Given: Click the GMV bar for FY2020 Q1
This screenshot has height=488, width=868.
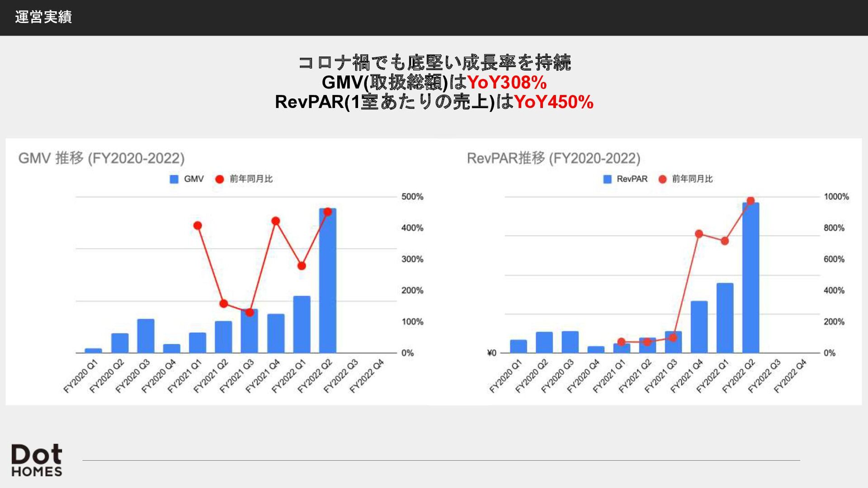Looking at the screenshot, I should click(x=93, y=351).
